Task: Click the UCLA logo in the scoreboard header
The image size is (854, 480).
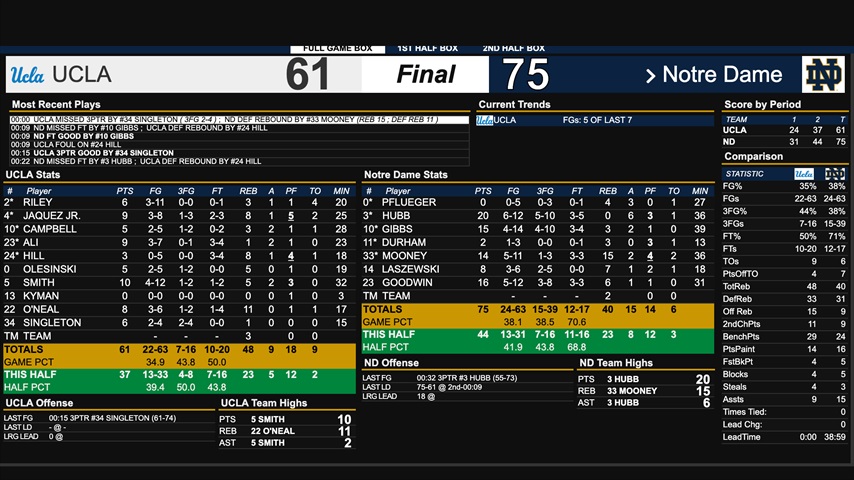Action: click(27, 75)
